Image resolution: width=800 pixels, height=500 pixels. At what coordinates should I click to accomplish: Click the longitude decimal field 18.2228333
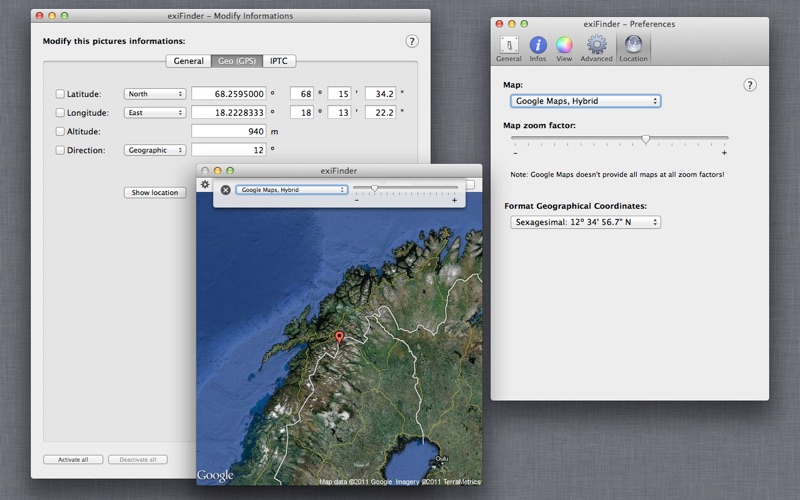[x=229, y=112]
